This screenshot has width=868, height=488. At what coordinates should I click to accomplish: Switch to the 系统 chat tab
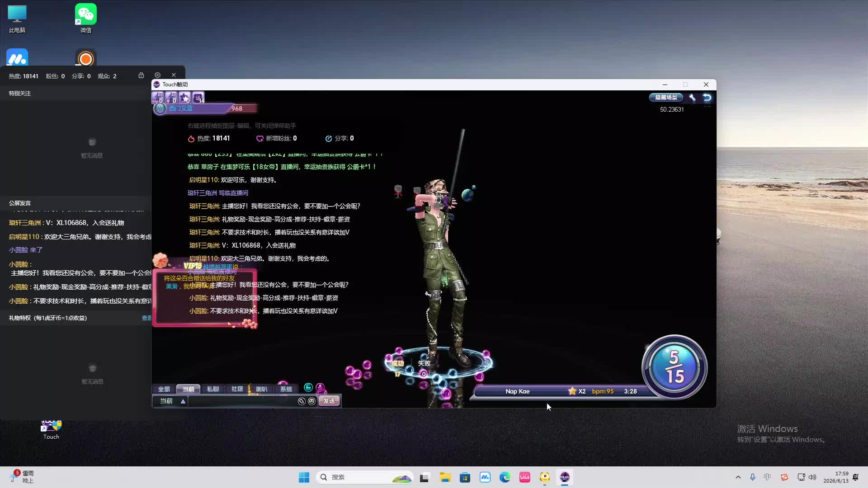(x=286, y=389)
